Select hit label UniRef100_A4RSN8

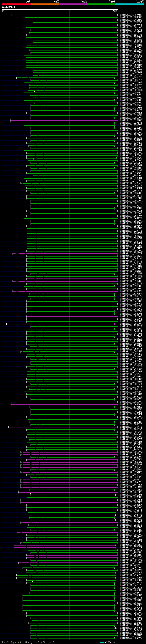[x=131, y=45]
